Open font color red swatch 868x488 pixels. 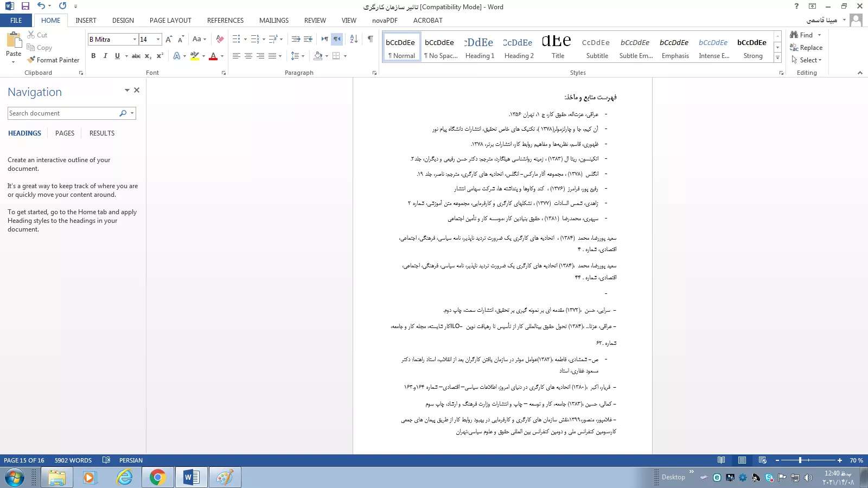pyautogui.click(x=213, y=56)
